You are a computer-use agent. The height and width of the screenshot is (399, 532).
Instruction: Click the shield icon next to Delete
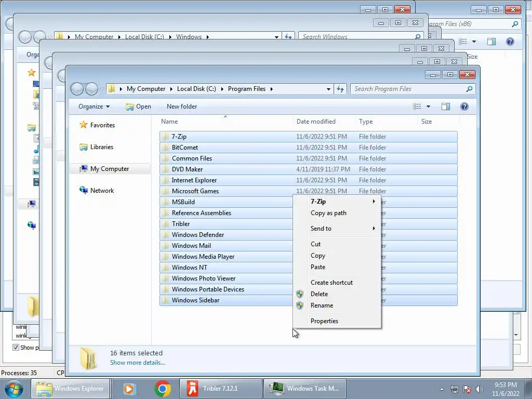[300, 294]
